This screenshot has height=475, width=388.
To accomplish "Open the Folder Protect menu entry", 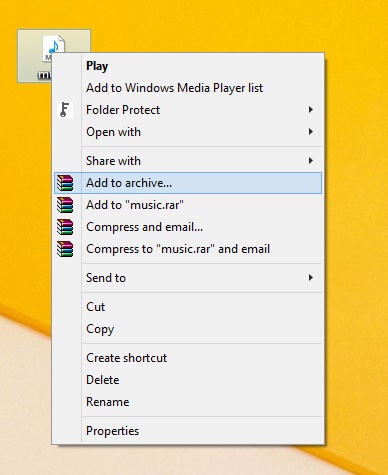I will 188,110.
